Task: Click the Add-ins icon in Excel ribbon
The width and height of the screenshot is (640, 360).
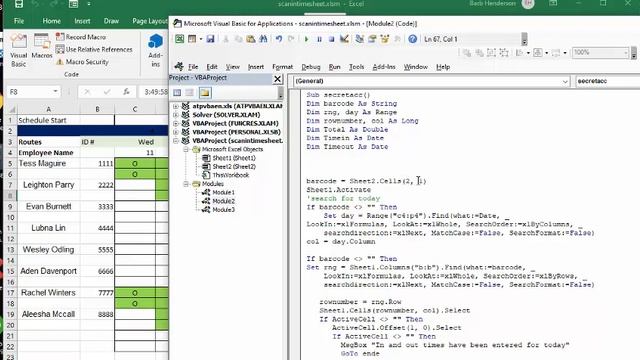Action: pyautogui.click(x=156, y=51)
